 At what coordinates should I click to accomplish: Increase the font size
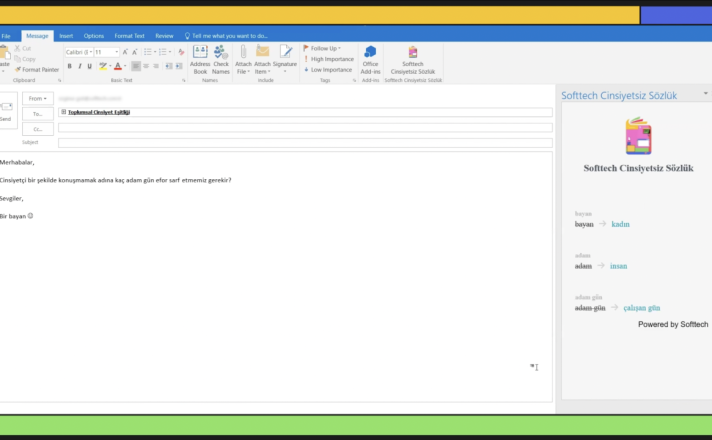pyautogui.click(x=125, y=52)
